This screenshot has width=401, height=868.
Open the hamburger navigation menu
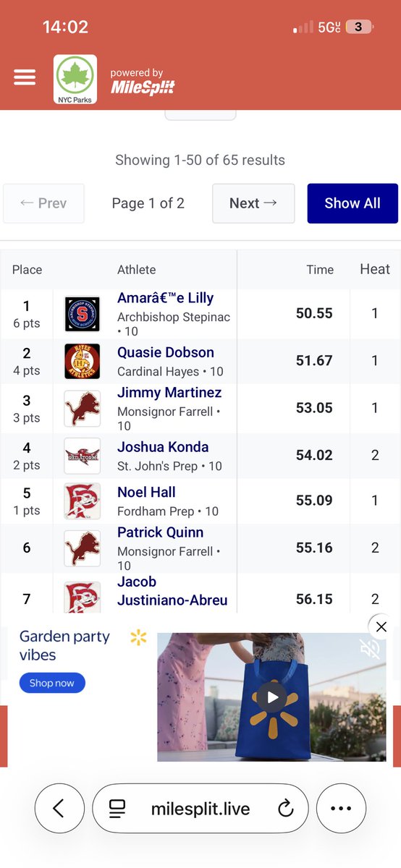coord(25,77)
